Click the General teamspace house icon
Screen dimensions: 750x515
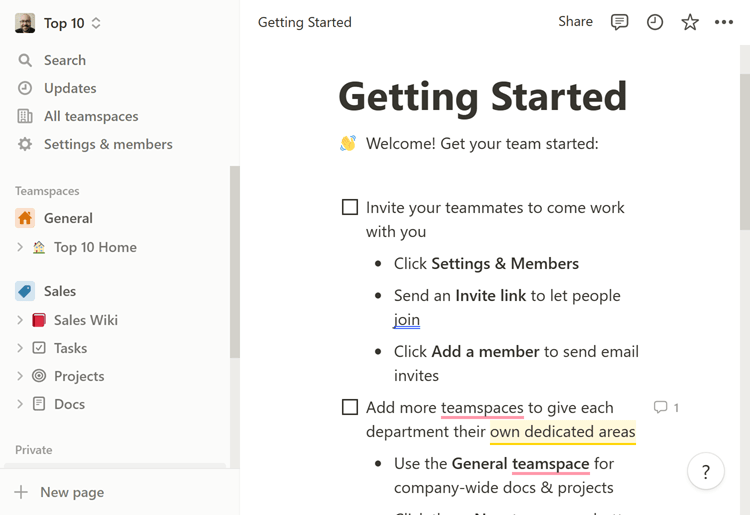25,218
